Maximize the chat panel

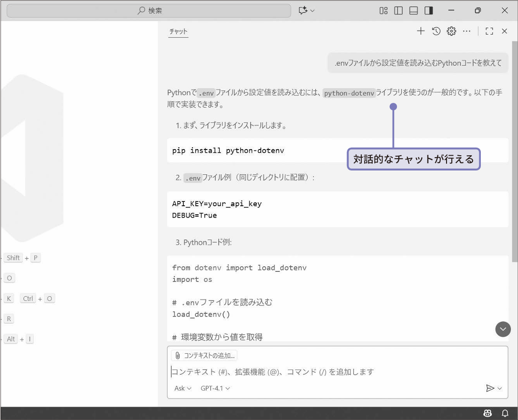[x=489, y=31]
